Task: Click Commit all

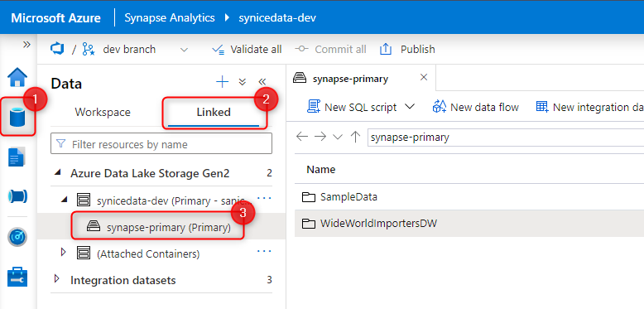Action: click(330, 50)
